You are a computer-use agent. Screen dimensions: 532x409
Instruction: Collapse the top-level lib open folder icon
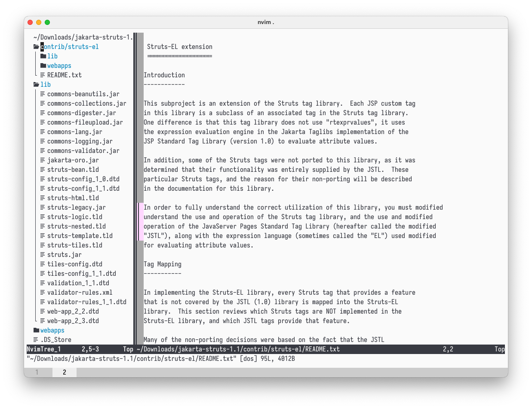click(x=36, y=85)
